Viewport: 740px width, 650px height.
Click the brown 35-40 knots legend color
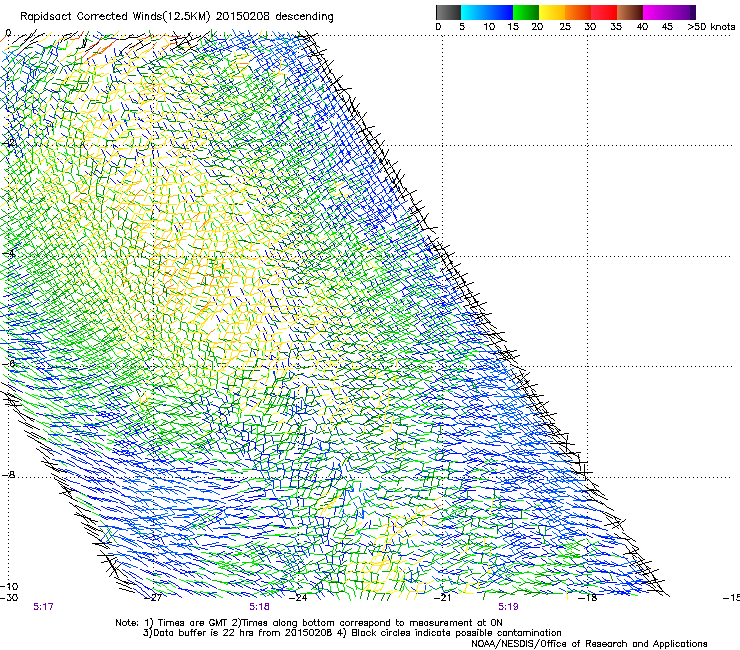(x=630, y=12)
